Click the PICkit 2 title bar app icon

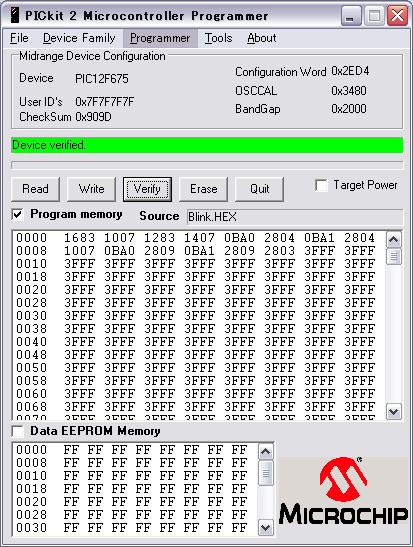[x=15, y=16]
